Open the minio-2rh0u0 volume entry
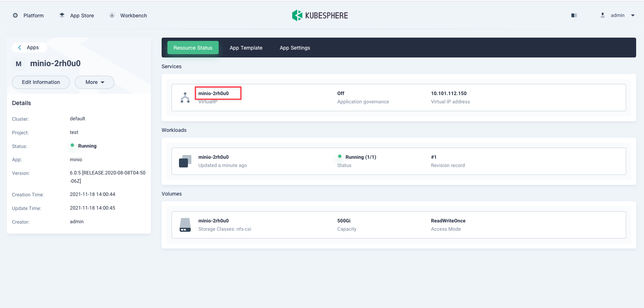The height and width of the screenshot is (308, 644). [213, 221]
